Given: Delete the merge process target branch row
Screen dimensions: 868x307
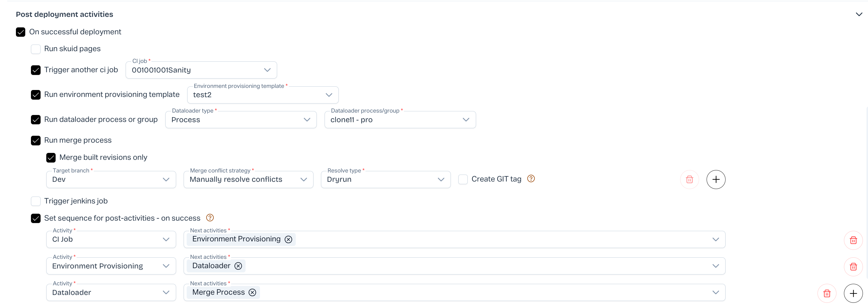Looking at the screenshot, I should [x=689, y=179].
